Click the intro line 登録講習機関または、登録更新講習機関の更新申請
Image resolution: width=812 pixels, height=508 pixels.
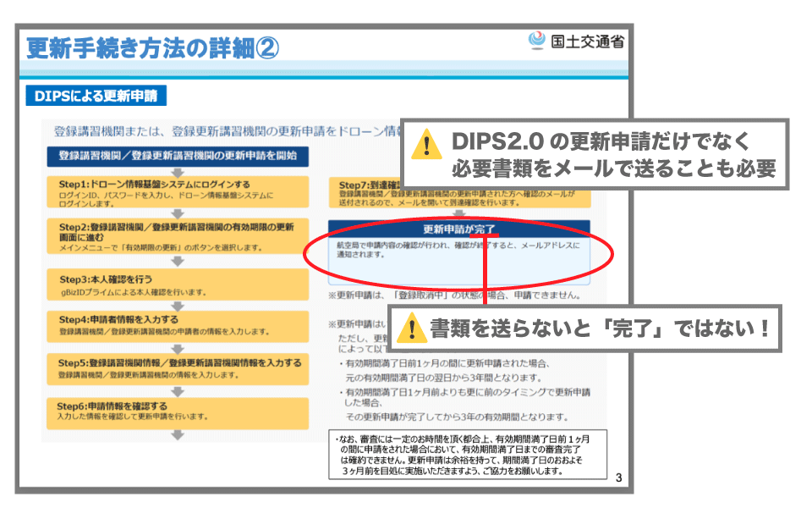point(227,131)
